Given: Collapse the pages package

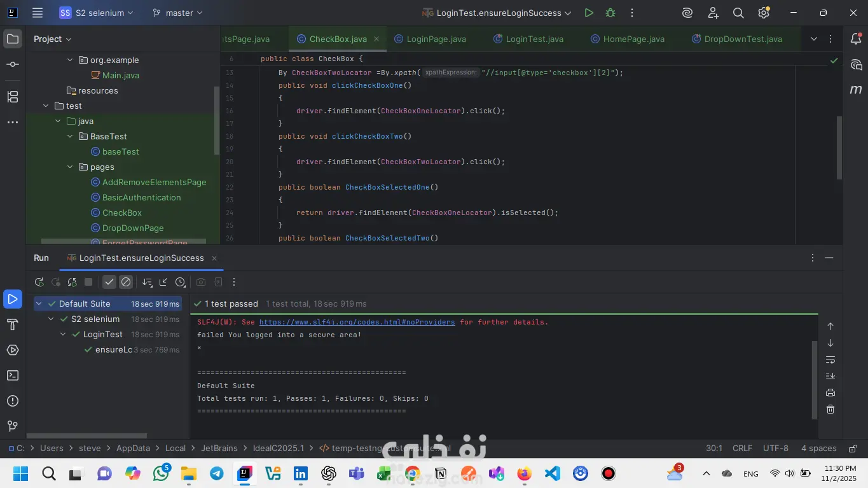Looking at the screenshot, I should [70, 167].
